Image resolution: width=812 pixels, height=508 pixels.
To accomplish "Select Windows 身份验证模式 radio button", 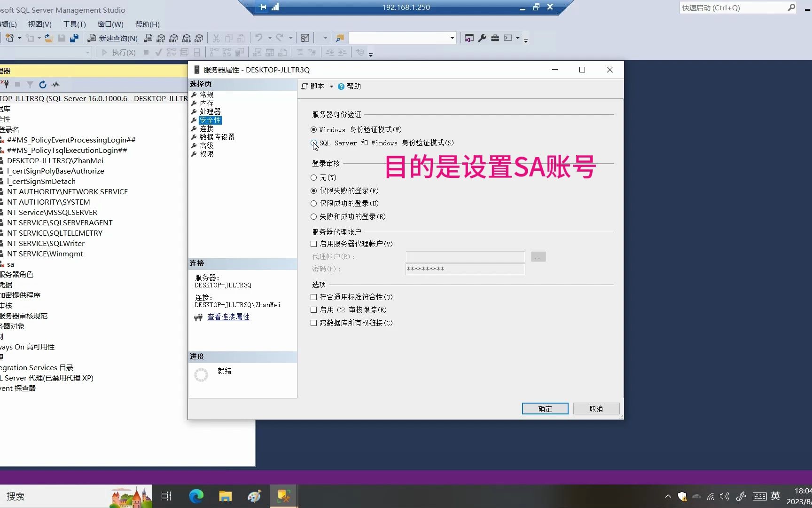I will 313,129.
